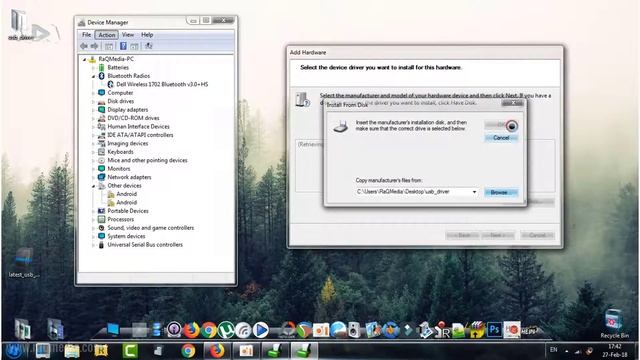
Task: Select the latest_usb_ desktop file icon
Action: [x=24, y=262]
